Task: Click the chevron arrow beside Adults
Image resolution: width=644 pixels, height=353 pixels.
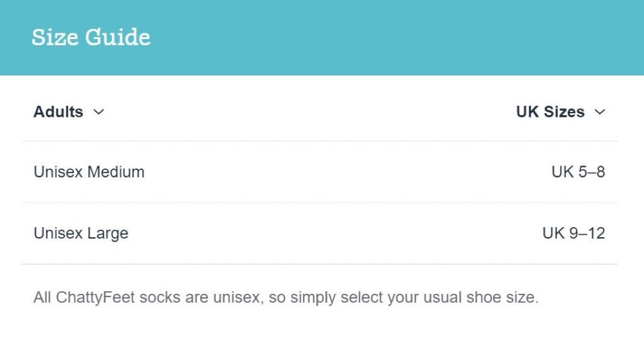Action: pyautogui.click(x=99, y=112)
